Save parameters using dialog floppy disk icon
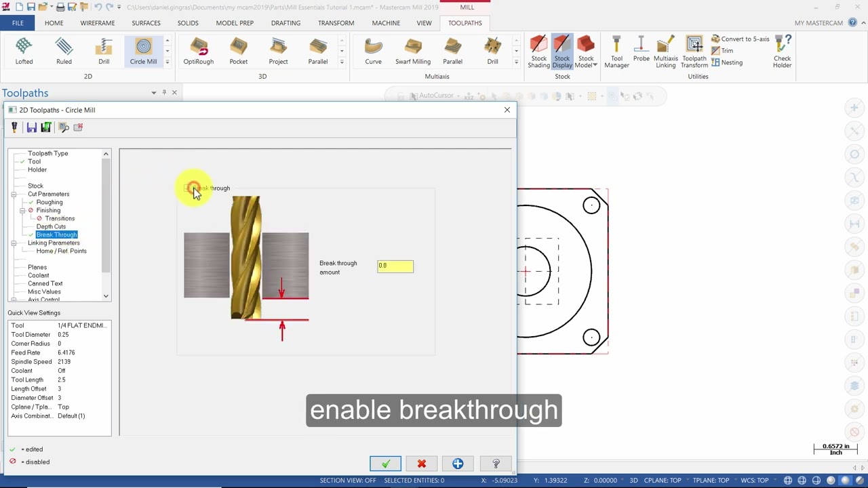The image size is (868, 488). point(31,127)
